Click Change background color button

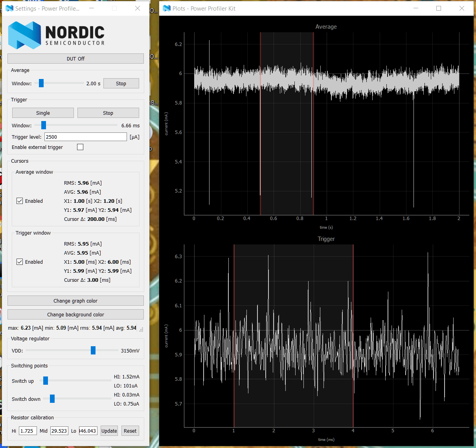[x=75, y=314]
